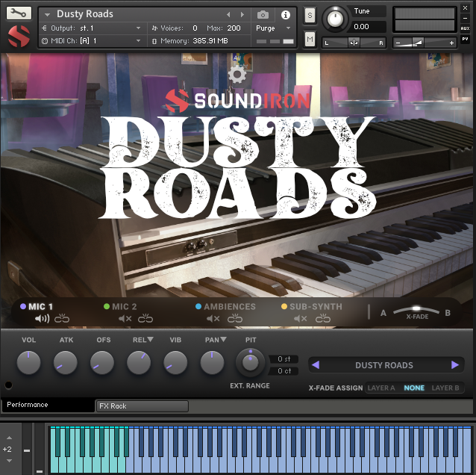Click the round dot below VOL knob
Image resolution: width=476 pixels, height=475 pixels.
(x=8, y=385)
